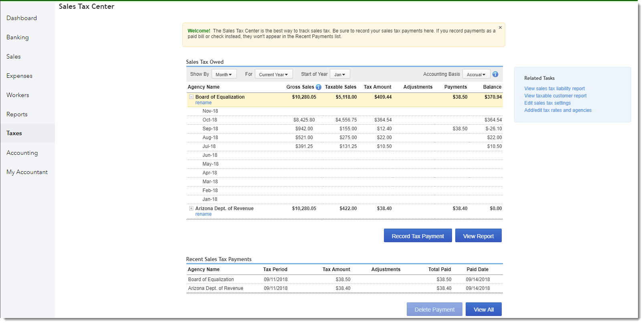
Task: Open the Show By Month dropdown
Action: tap(224, 74)
